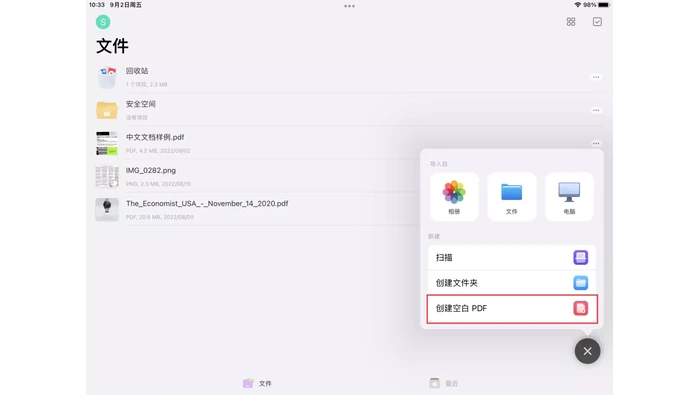Tap the Wi-Fi status icon
The height and width of the screenshot is (395, 700).
tap(578, 5)
